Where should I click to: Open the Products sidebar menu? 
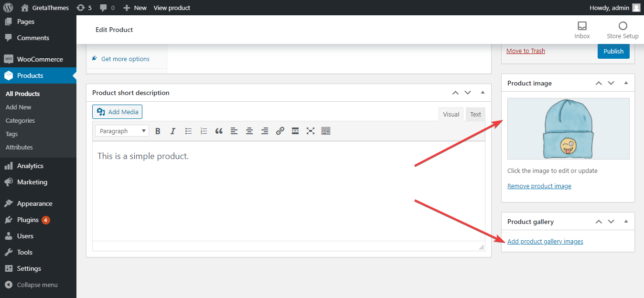point(38,75)
